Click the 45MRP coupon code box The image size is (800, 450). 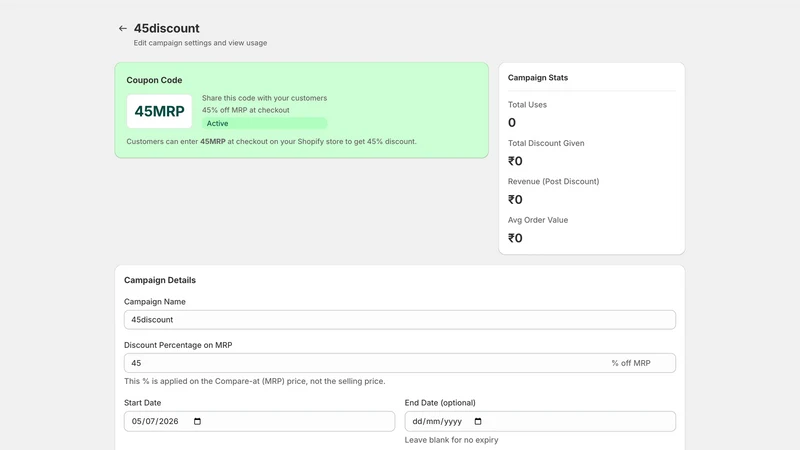coord(159,111)
